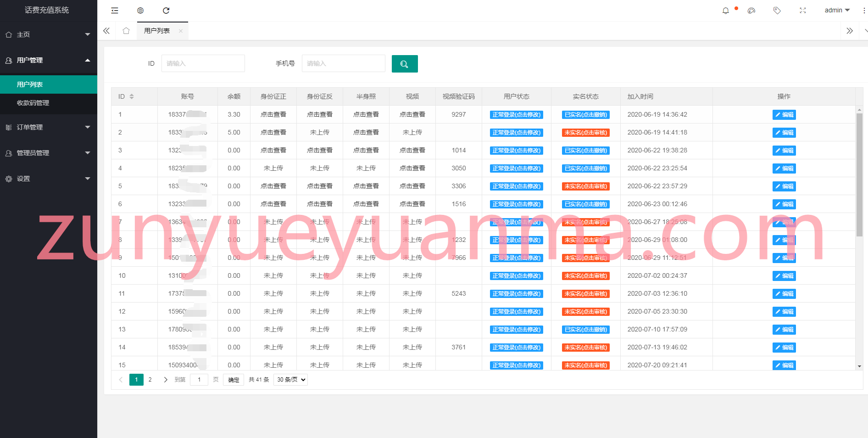Screen dimensions: 868x438
Task: Open the 30 条/页 page size dropdown
Action: (x=290, y=380)
